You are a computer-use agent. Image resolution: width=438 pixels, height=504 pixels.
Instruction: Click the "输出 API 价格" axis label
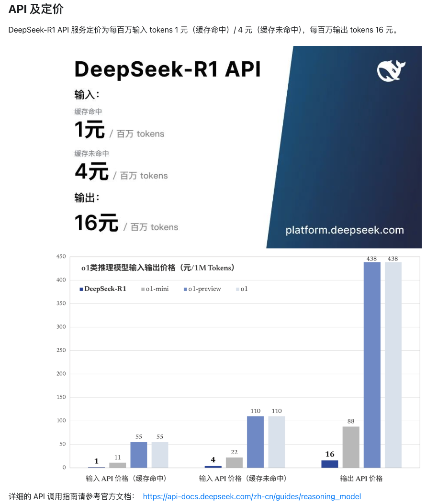tap(361, 478)
